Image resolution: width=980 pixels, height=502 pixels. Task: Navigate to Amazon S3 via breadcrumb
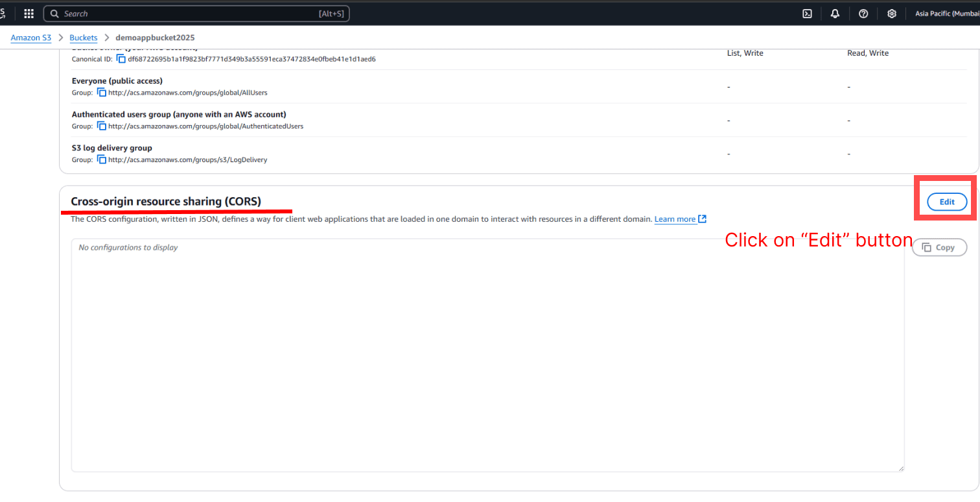point(30,37)
